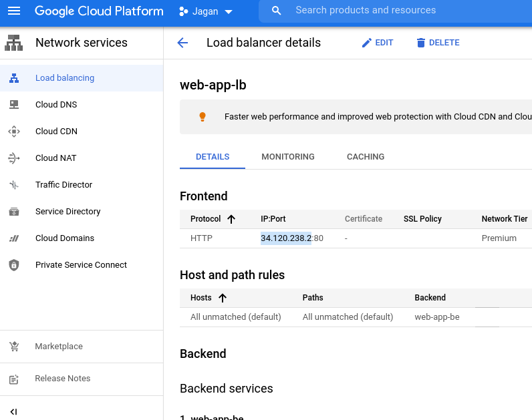Click the DELETE trash icon
Screen dimensions: 532x420
[x=420, y=43]
